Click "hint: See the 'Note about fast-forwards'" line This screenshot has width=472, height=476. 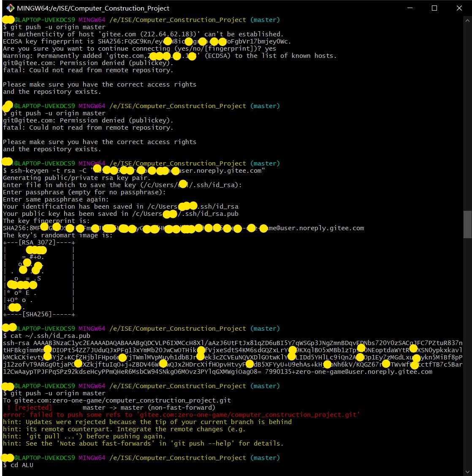[143, 443]
